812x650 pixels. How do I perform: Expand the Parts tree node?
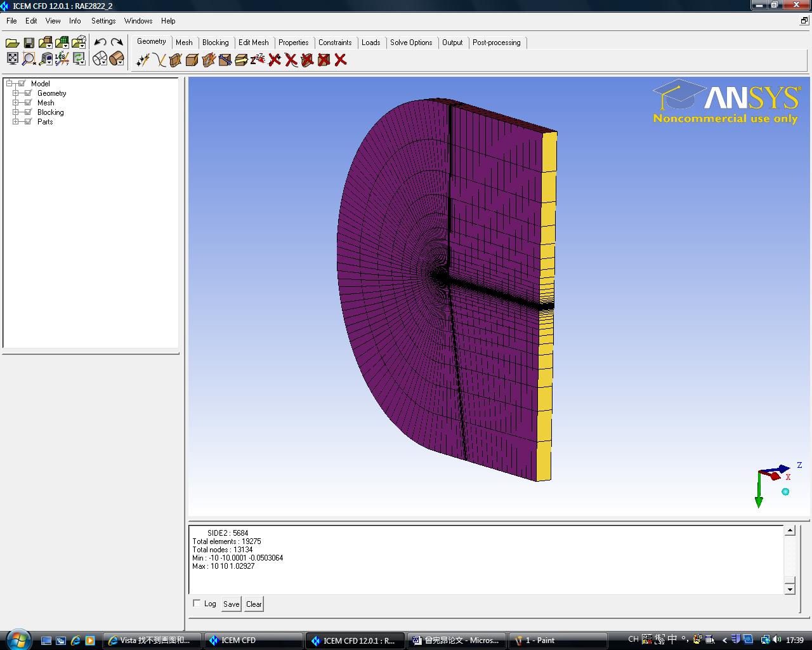point(16,122)
